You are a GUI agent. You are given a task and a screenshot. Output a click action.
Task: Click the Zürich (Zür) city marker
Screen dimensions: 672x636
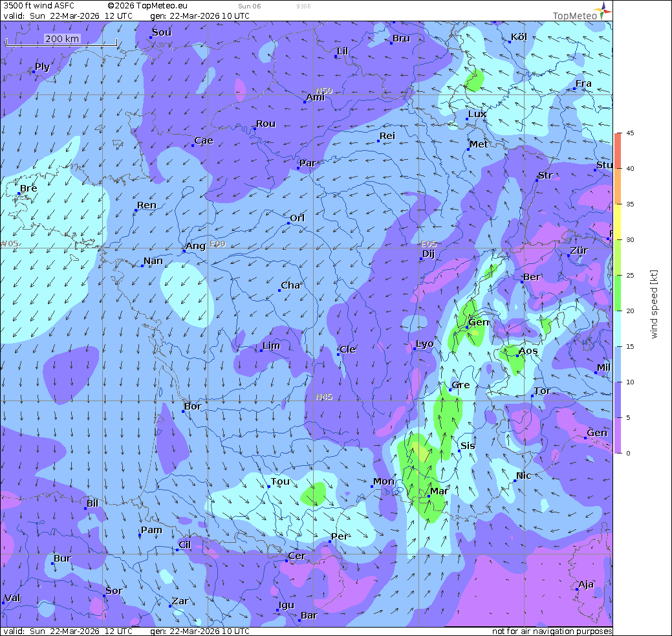(x=569, y=256)
